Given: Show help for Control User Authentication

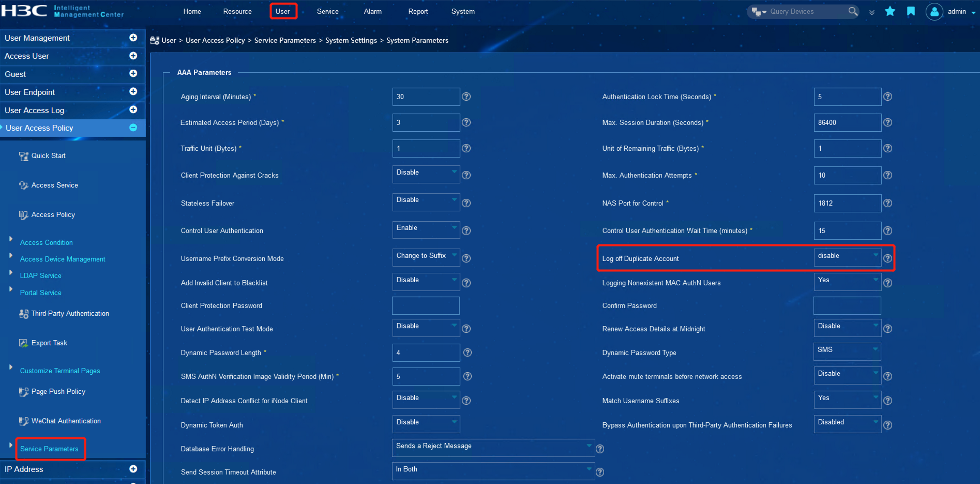Looking at the screenshot, I should pyautogui.click(x=466, y=231).
